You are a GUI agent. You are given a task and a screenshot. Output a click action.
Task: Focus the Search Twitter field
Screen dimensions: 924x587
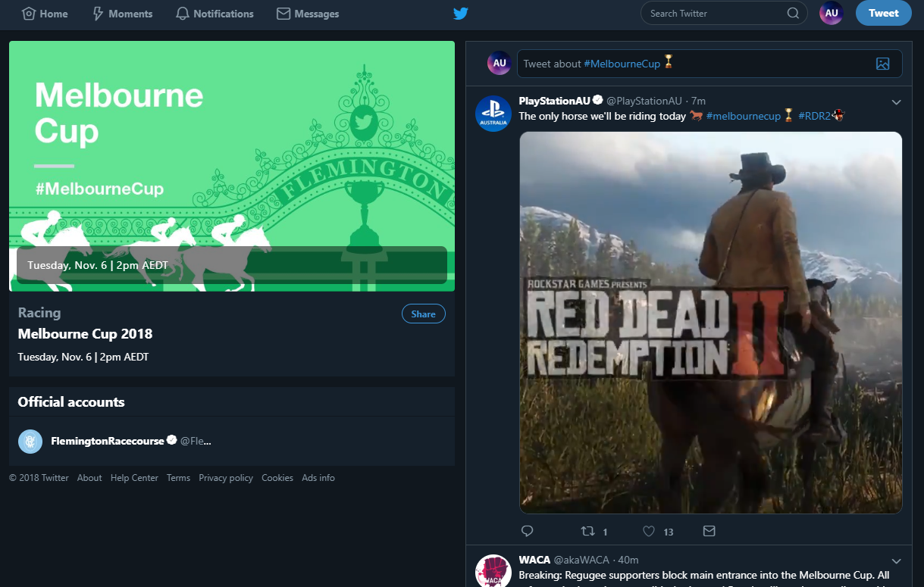[x=723, y=13]
